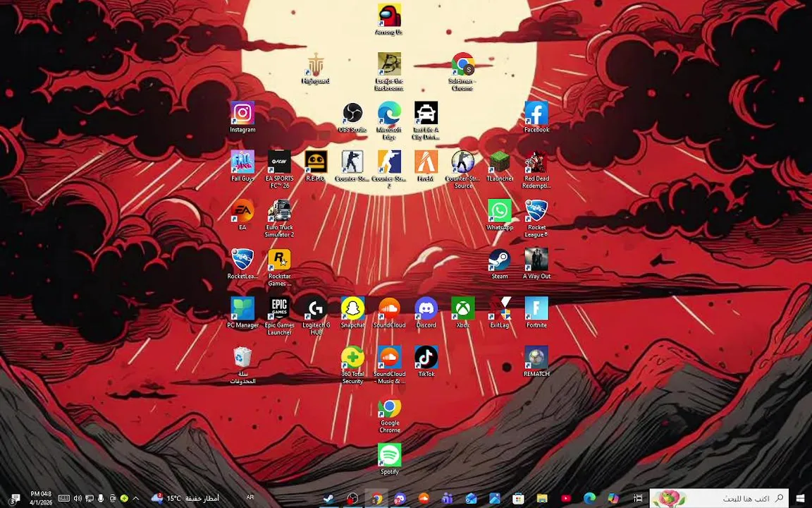Image resolution: width=812 pixels, height=508 pixels.
Task: Open the Among Us desktop shortcut
Action: pos(389,19)
